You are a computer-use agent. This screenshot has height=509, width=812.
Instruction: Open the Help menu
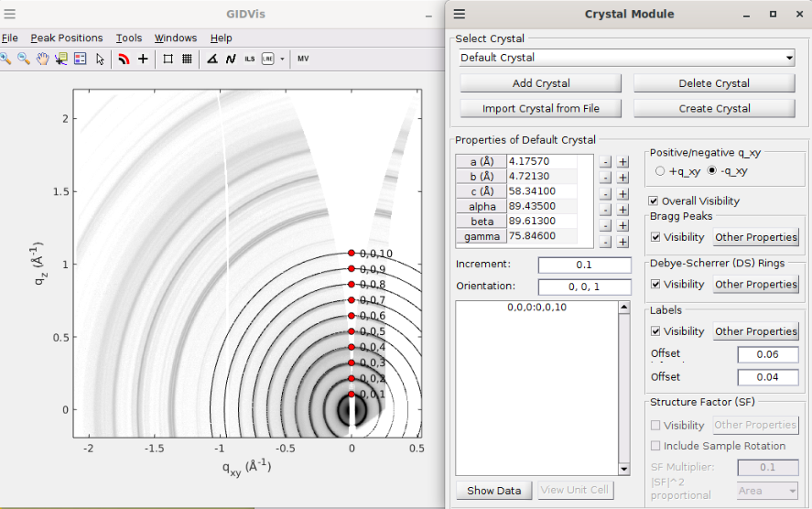coord(222,38)
